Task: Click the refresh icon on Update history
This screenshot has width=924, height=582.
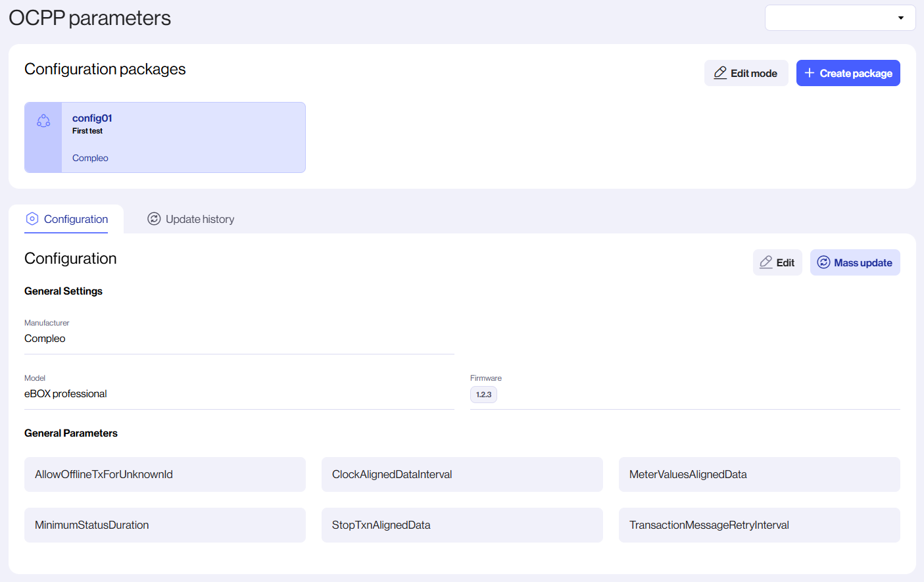Action: point(154,219)
